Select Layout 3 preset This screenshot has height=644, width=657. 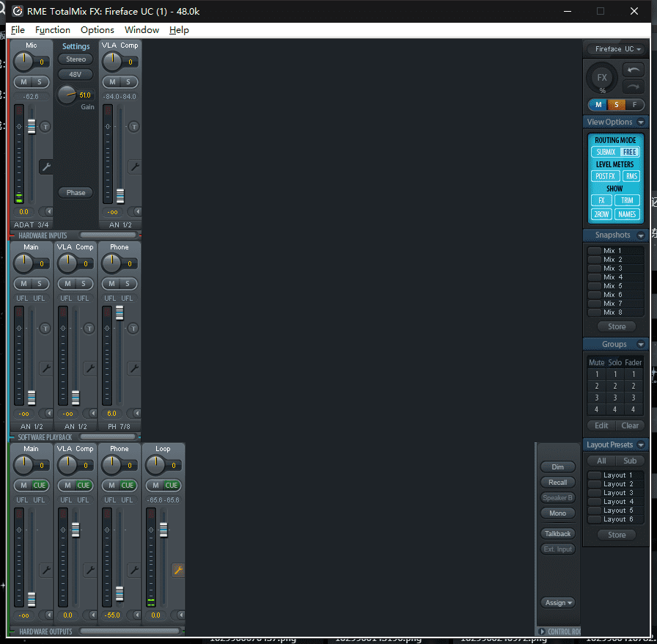[615, 493]
